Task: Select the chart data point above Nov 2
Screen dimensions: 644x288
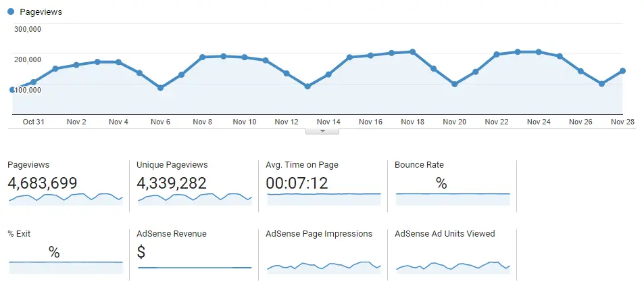Action: (x=76, y=65)
